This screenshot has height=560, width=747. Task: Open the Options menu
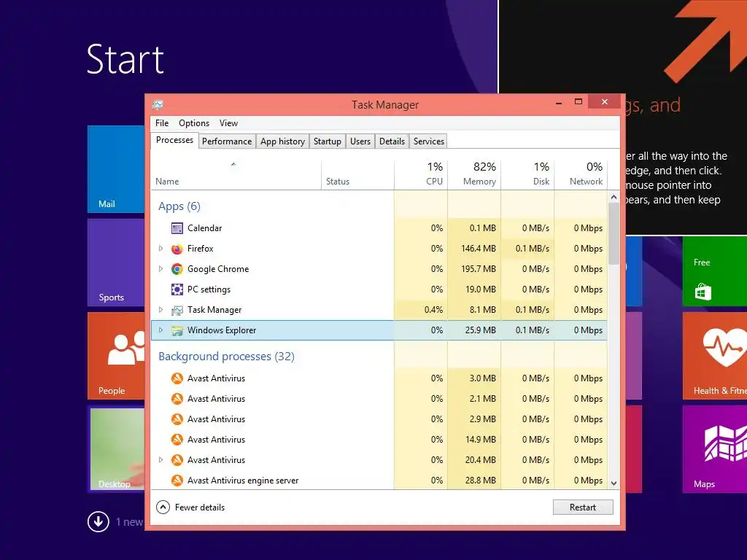pyautogui.click(x=194, y=123)
